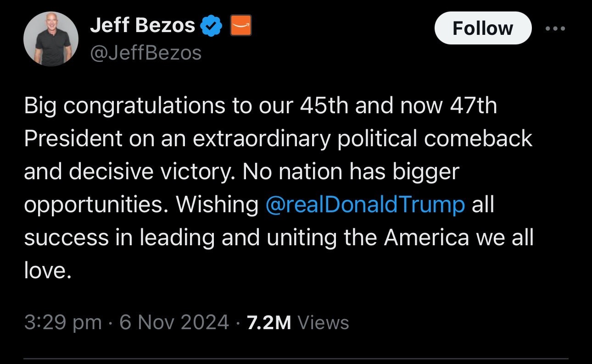This screenshot has width=592, height=364.
Task: Click the 6 Nov 2024 date
Action: tap(174, 322)
